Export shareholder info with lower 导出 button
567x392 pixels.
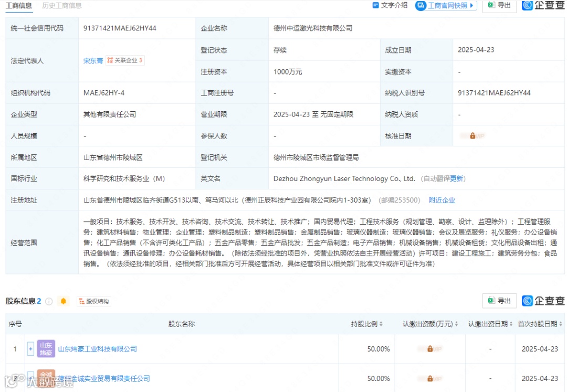pyautogui.click(x=499, y=301)
